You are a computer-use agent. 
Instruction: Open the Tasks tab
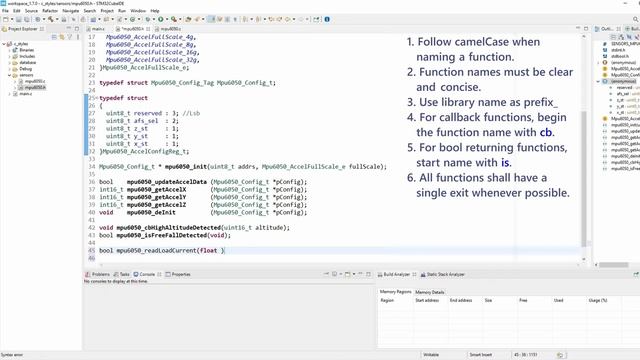[x=122, y=274]
